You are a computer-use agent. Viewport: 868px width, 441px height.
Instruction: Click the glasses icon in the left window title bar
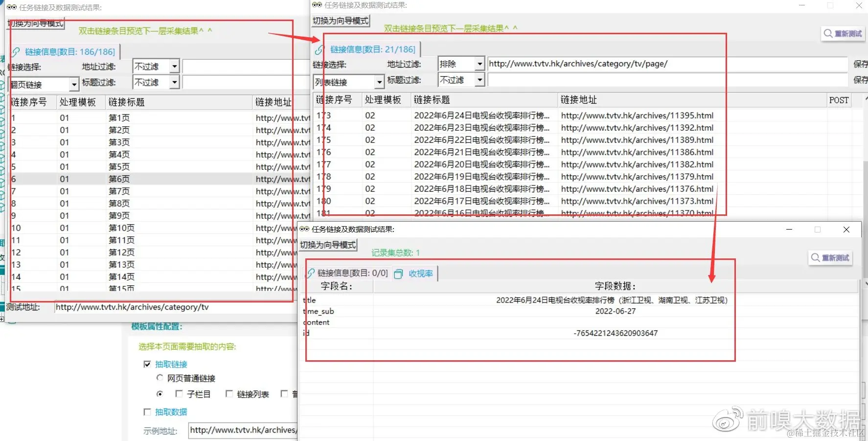point(11,7)
